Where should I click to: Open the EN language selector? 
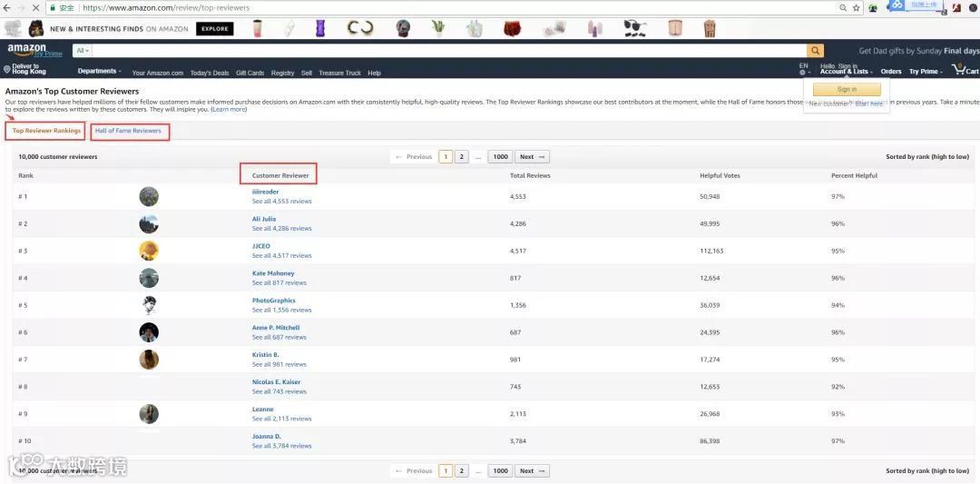804,69
